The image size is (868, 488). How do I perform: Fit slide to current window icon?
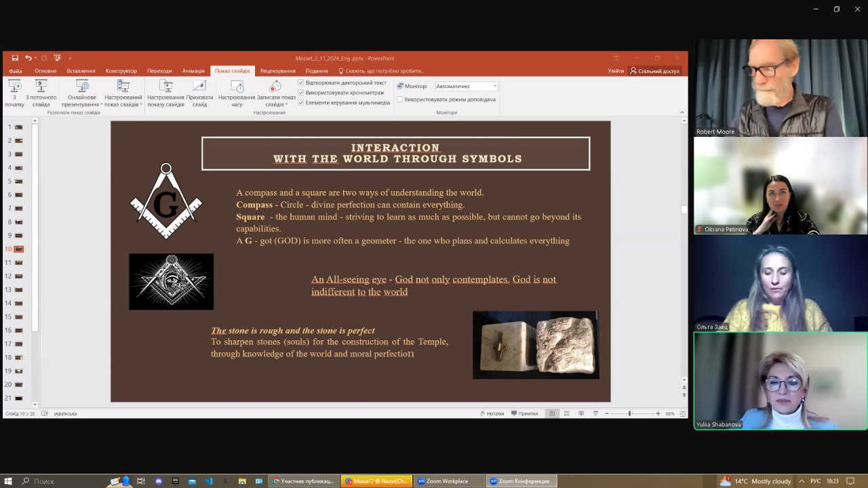coord(683,413)
